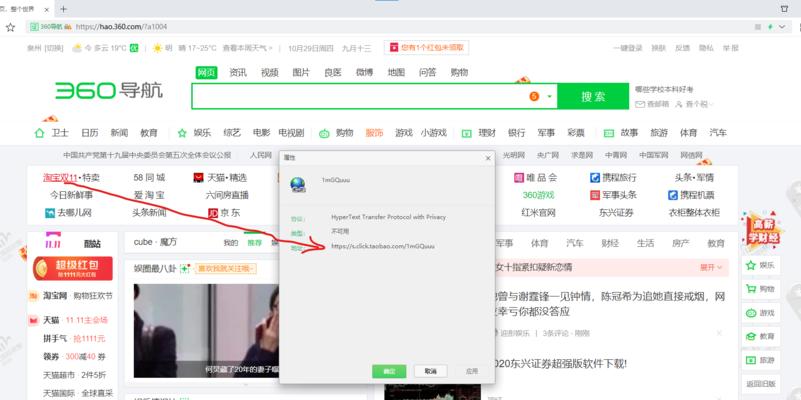
Task: Click the mail icon beside 查邮箱
Action: (640, 104)
